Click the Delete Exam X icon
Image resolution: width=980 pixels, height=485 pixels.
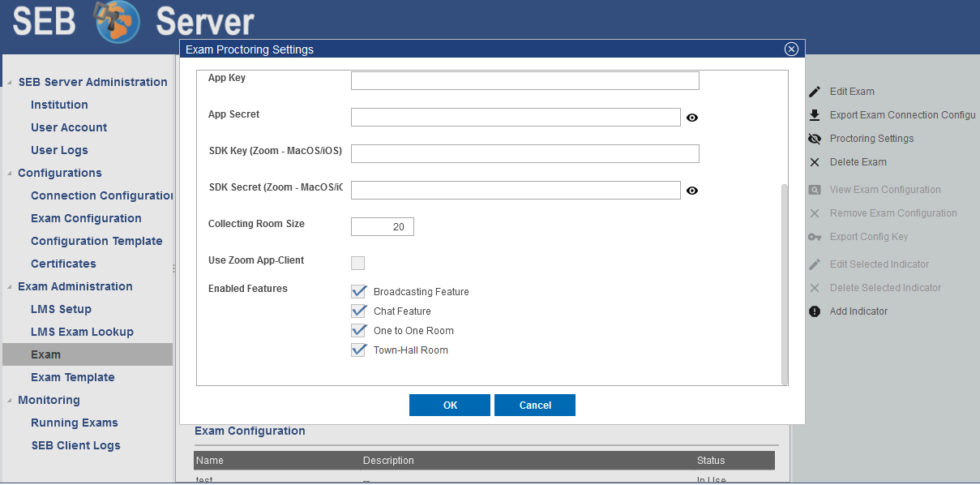[x=815, y=162]
